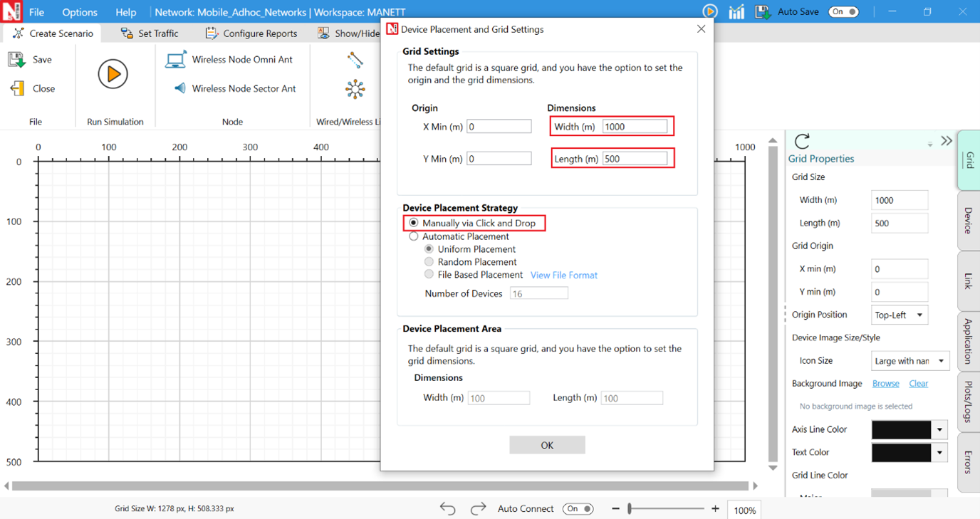The image size is (980, 519).
Task: Toggle the Auto Save switch
Action: [843, 12]
